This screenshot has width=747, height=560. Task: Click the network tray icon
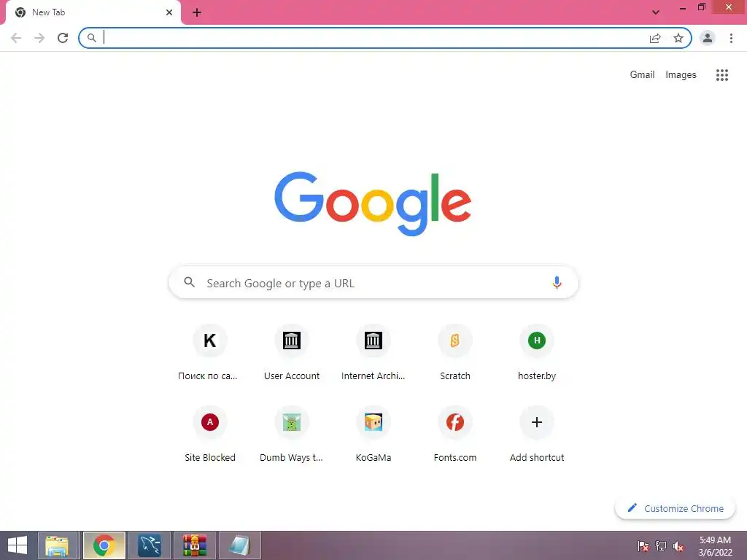coord(661,546)
